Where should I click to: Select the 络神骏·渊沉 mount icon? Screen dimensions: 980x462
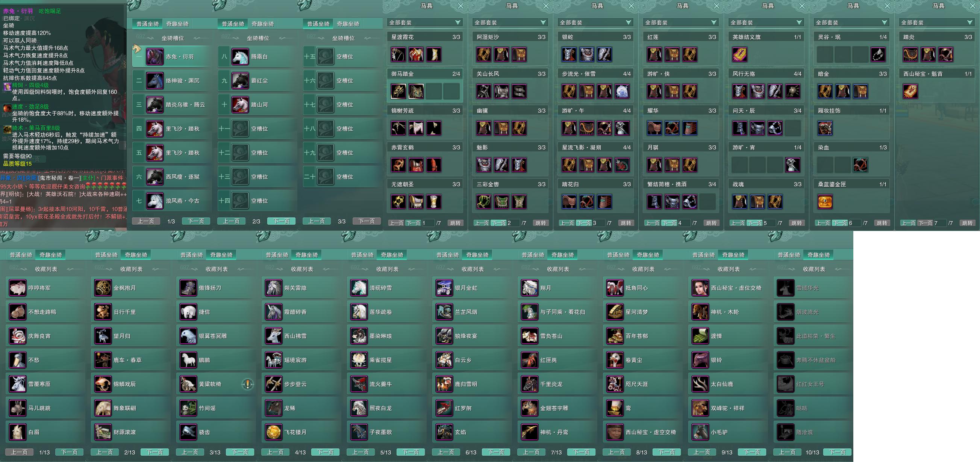coord(155,81)
